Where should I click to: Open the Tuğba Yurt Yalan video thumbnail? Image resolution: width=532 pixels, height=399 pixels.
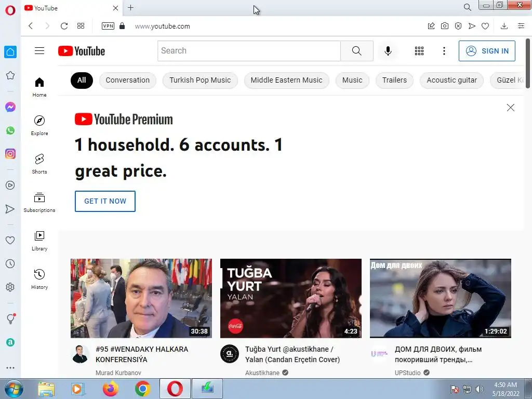[291, 298]
